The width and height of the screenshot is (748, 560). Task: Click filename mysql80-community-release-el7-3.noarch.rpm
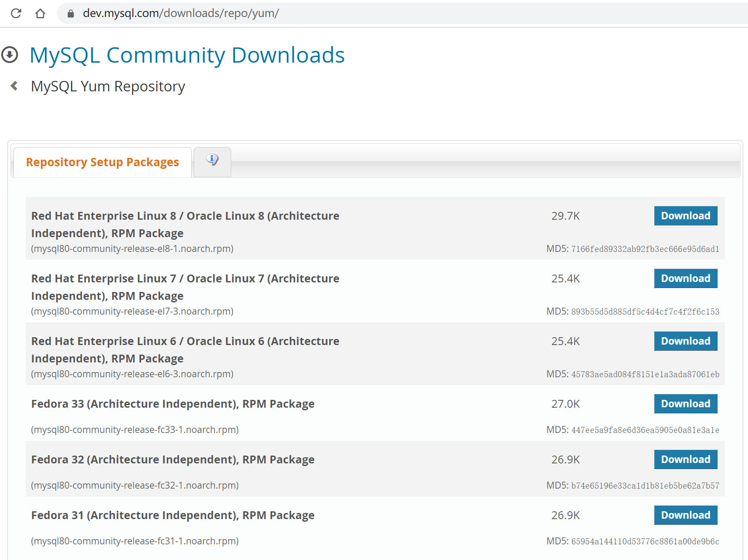pyautogui.click(x=132, y=312)
